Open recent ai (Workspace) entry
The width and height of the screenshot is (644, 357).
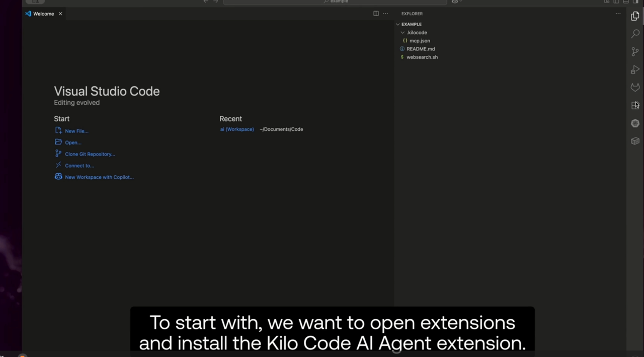pyautogui.click(x=237, y=129)
